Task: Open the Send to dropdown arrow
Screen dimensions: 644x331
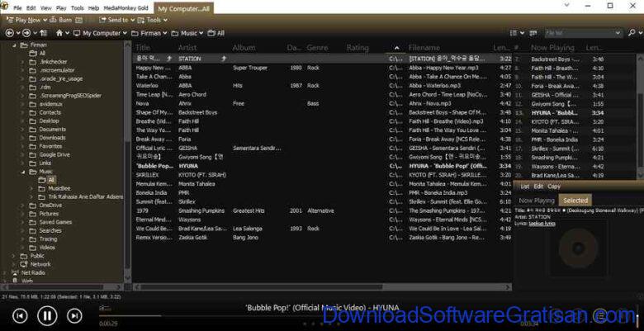Action: 133,20
